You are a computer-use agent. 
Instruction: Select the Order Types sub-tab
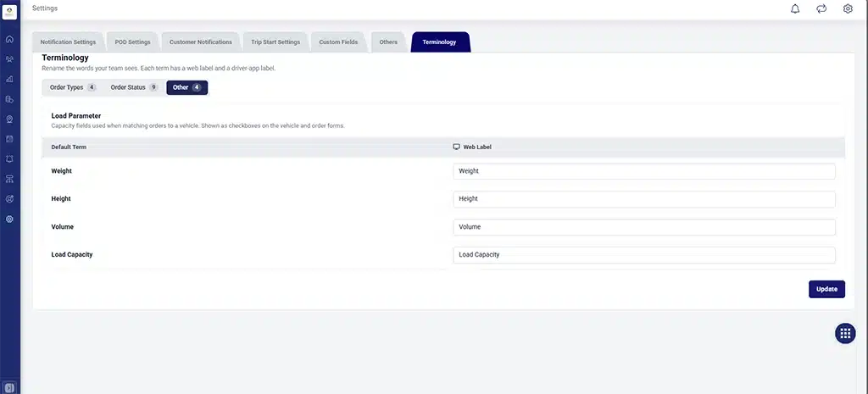coord(73,87)
